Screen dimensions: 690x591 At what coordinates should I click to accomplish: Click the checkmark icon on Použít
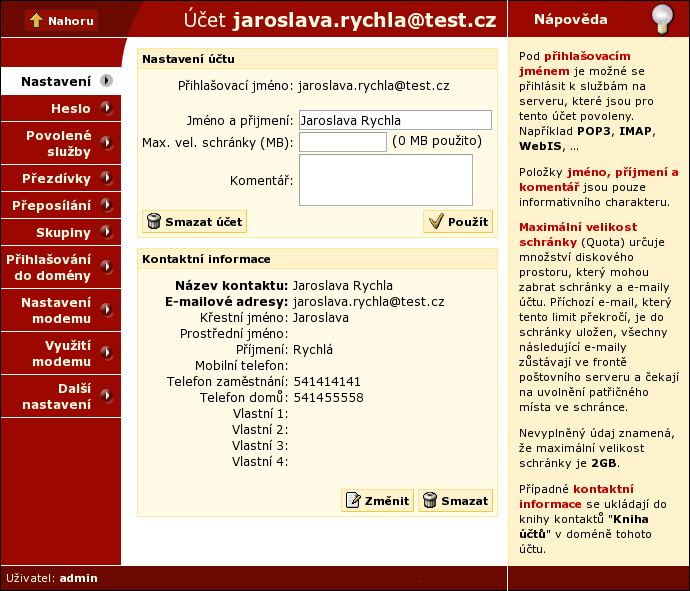click(434, 221)
